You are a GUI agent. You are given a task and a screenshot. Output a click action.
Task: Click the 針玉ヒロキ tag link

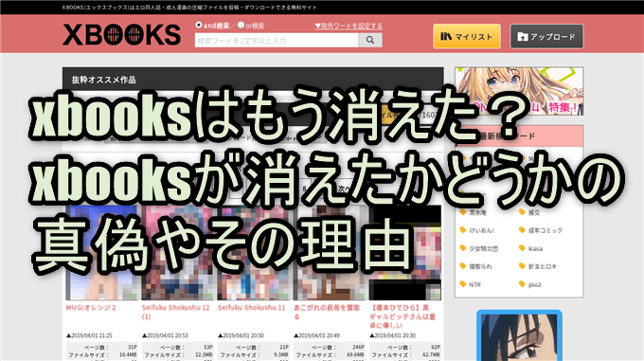tap(542, 266)
